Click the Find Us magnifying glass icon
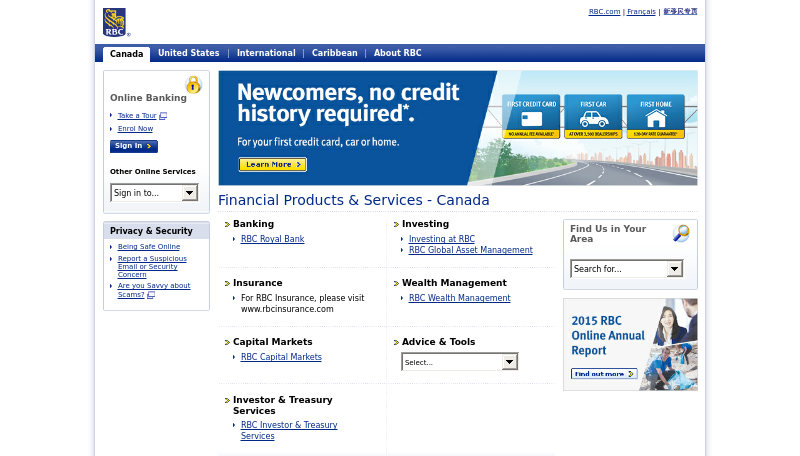This screenshot has width=800, height=456. click(x=681, y=233)
